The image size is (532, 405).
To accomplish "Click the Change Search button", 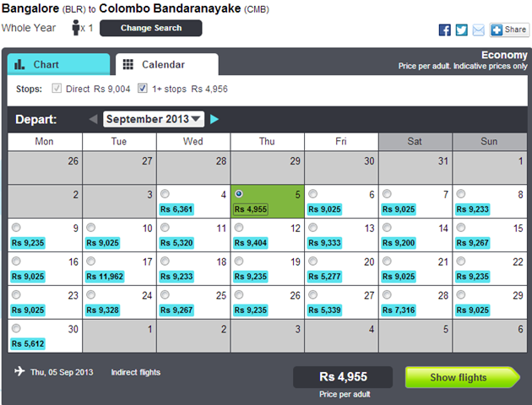I will (x=150, y=28).
